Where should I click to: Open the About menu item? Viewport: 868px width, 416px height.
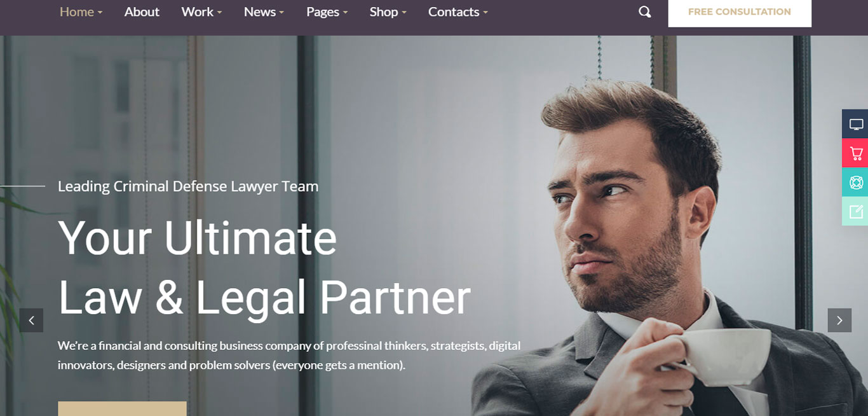click(142, 12)
